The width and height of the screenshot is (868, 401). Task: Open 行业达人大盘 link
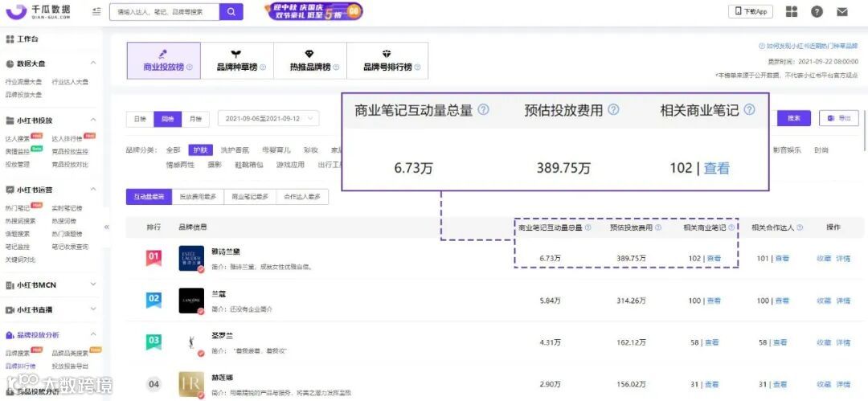click(x=70, y=82)
